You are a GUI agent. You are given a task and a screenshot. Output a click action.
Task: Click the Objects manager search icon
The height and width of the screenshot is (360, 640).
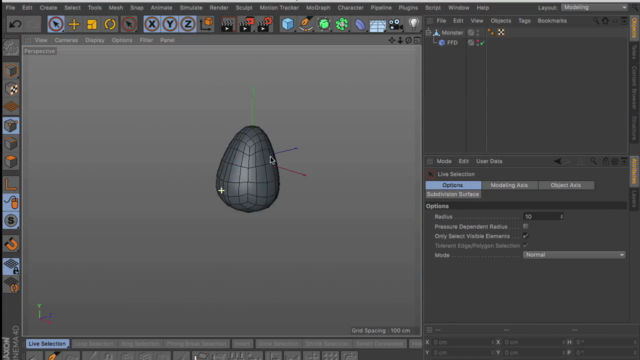(x=596, y=21)
